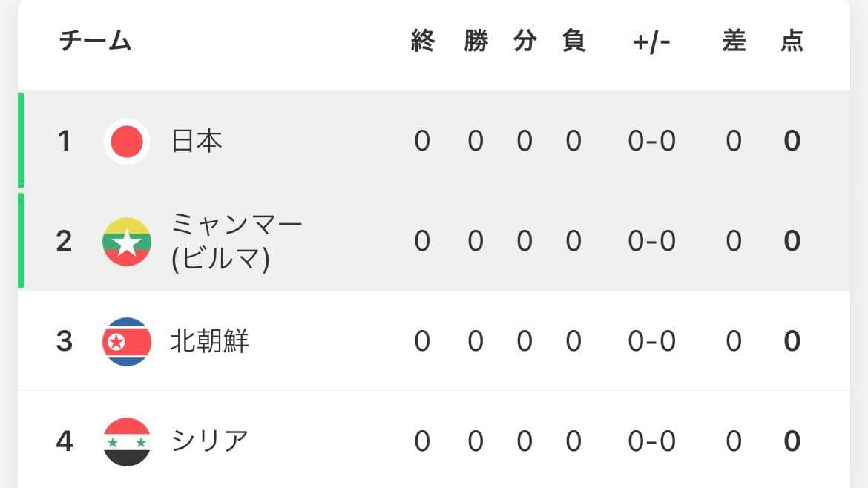
Task: Click the 分 draws column header
Action: click(x=525, y=41)
